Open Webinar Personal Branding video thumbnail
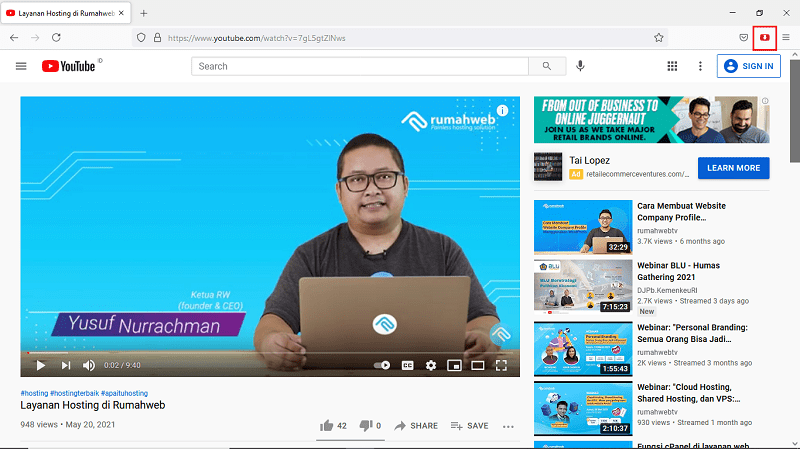 click(x=583, y=349)
